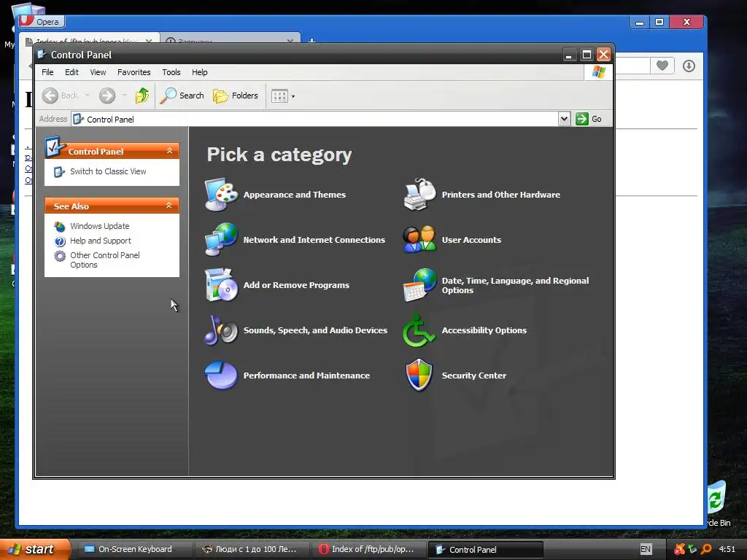
Task: Click the Windows Update icon in See Also
Action: coord(60,226)
